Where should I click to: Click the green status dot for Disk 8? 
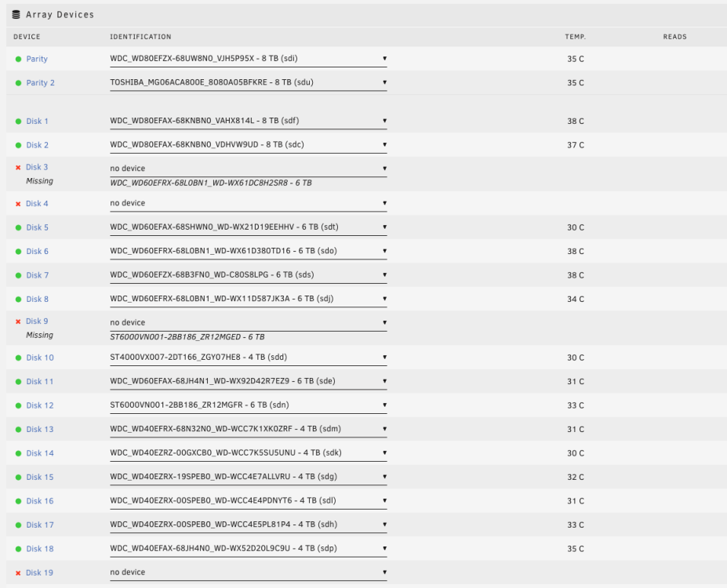tap(19, 299)
